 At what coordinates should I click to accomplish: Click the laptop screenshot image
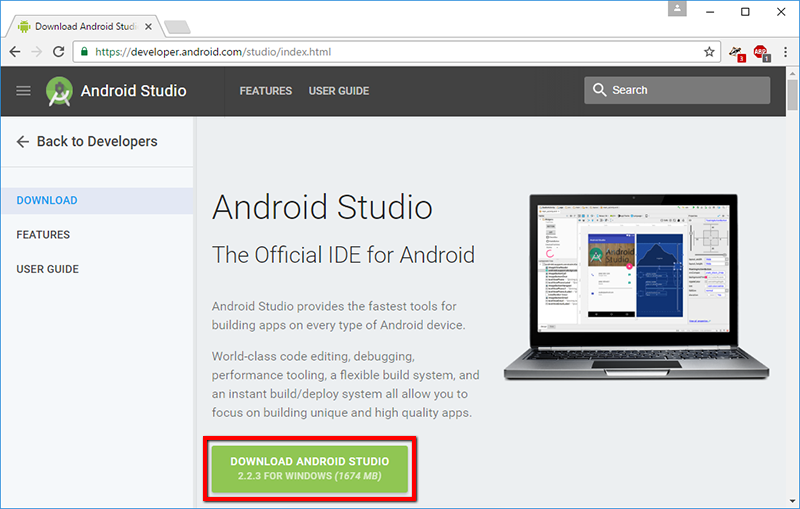pos(636,287)
